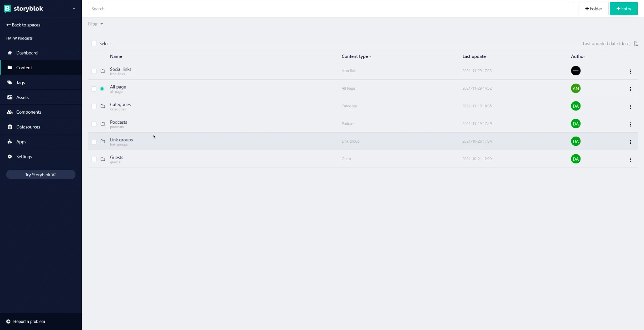This screenshot has width=644, height=330.
Task: Click the Apps puzzle icon
Action: [x=10, y=142]
